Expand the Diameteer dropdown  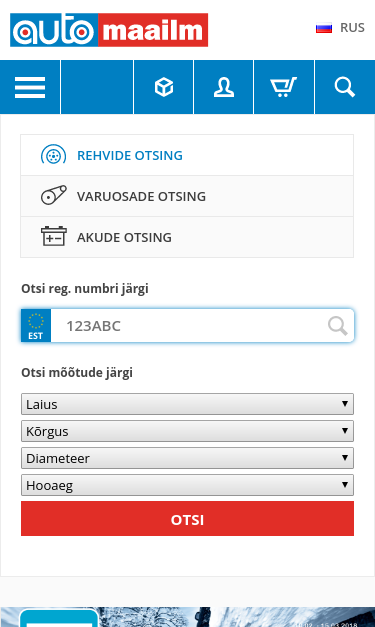[188, 458]
